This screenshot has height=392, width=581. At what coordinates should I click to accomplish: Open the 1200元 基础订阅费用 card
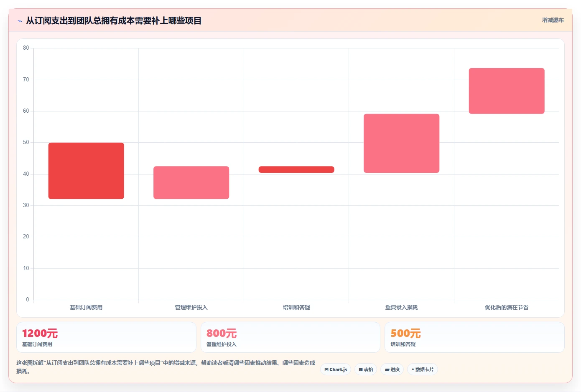click(106, 337)
